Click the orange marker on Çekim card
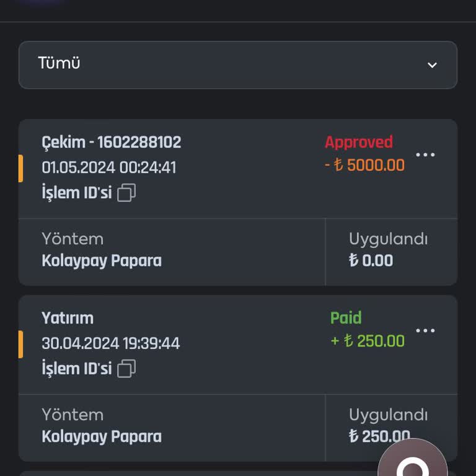Image resolution: width=476 pixels, height=476 pixels. 20,168
